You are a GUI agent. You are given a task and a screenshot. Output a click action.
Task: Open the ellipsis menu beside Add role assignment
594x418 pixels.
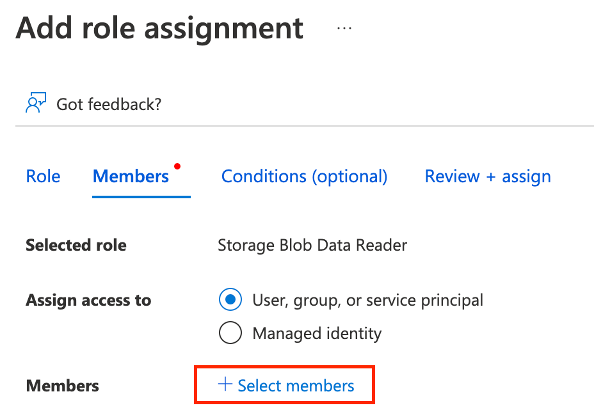tap(344, 28)
